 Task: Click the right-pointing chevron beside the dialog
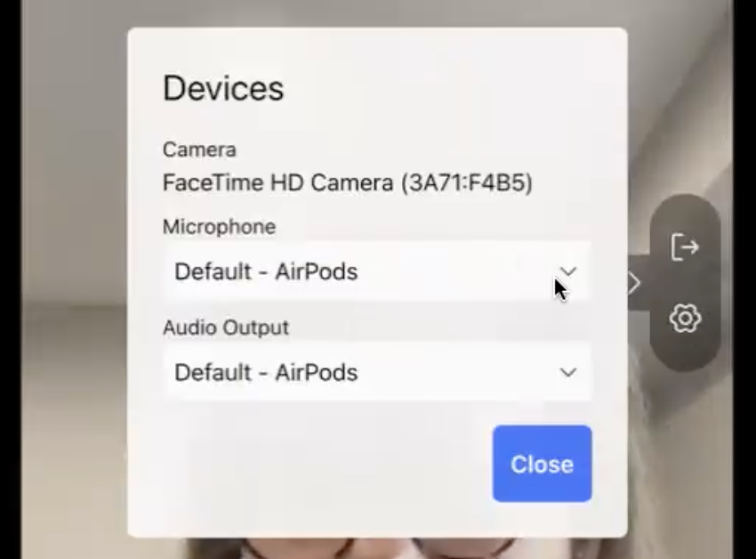(634, 283)
